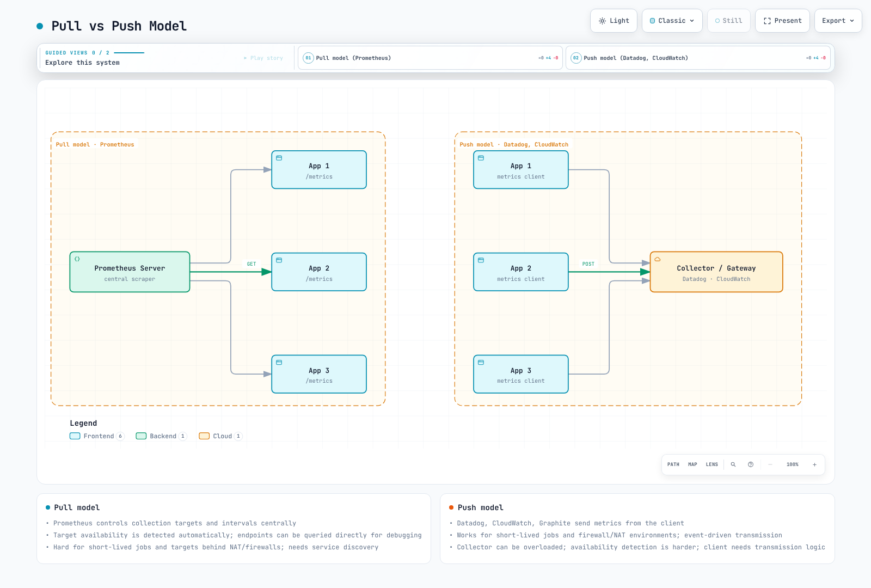Select App 3 /metrics node
The image size is (871, 588).
click(x=319, y=374)
